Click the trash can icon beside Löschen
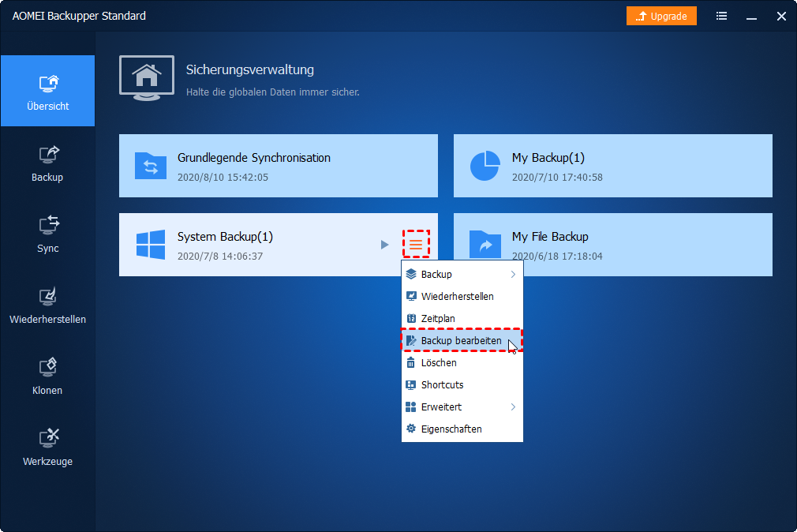Screen dimensions: 797x532 click(410, 362)
